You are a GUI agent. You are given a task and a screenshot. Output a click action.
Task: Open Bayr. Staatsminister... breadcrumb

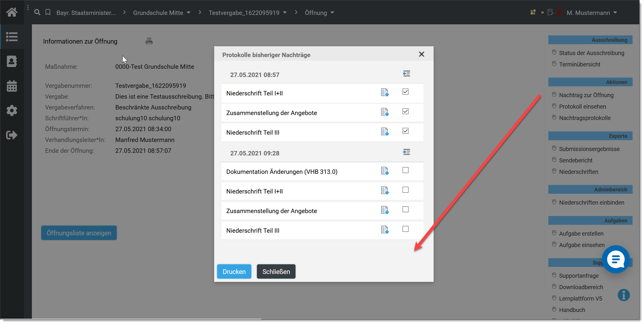coord(86,13)
